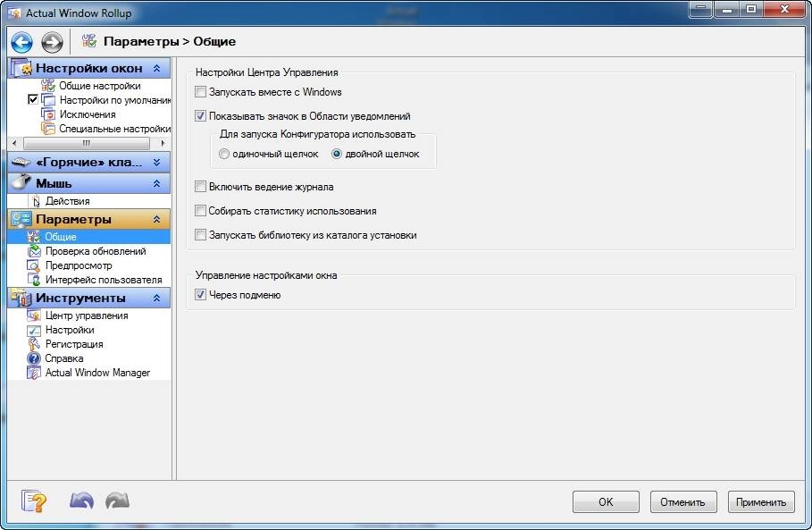Image resolution: width=812 pixels, height=530 pixels.
Task: Collapse the Настройки окон section chevron
Action: pyautogui.click(x=157, y=69)
